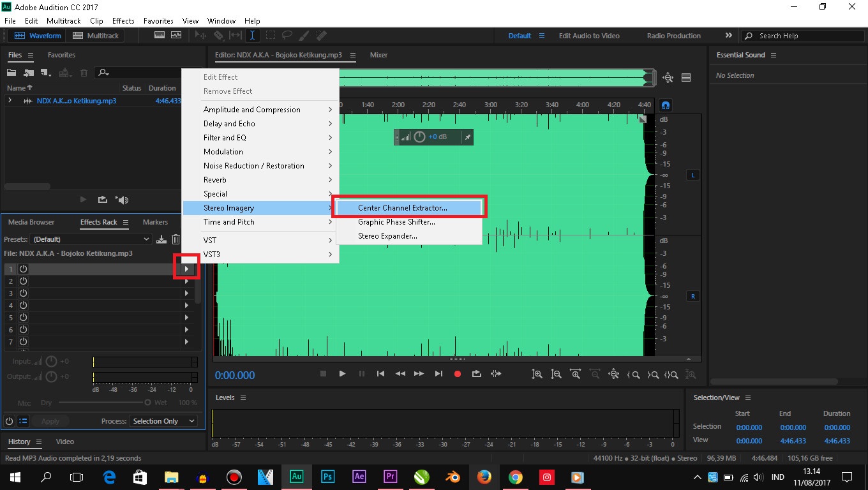This screenshot has height=490, width=868.
Task: Select the Radio Production workspace
Action: click(x=673, y=36)
